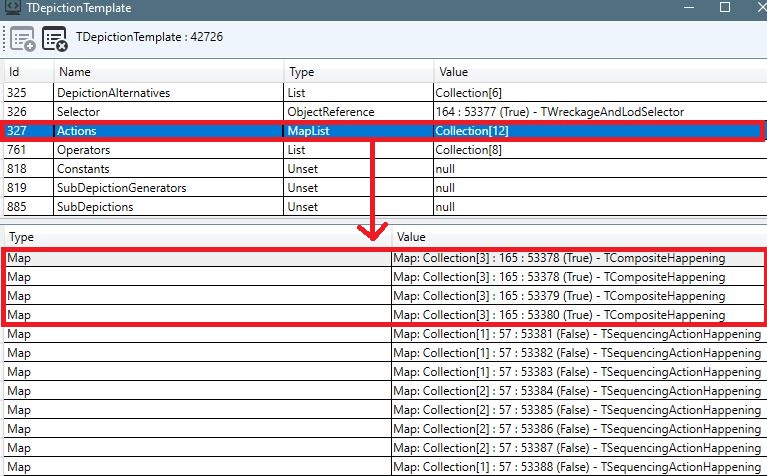Sort by the Name column header
This screenshot has height=476, width=767.
pyautogui.click(x=168, y=72)
